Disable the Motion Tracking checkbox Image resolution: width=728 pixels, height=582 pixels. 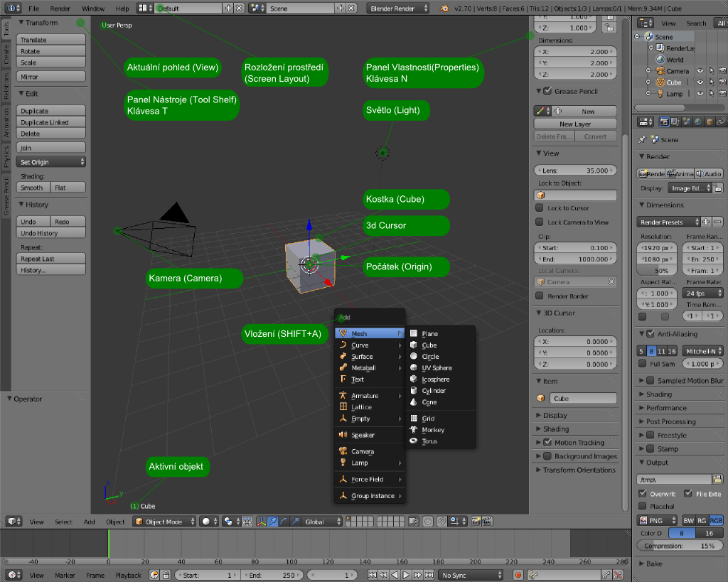coord(547,443)
